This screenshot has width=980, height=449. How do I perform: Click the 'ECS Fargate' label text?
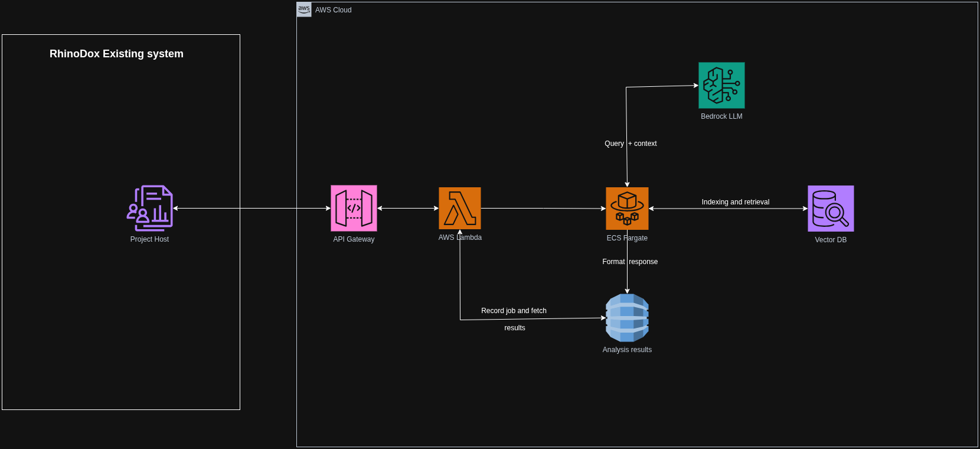point(627,238)
